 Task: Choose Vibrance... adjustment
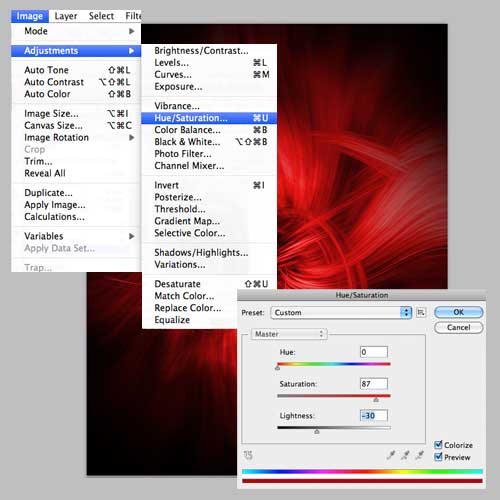click(209, 106)
